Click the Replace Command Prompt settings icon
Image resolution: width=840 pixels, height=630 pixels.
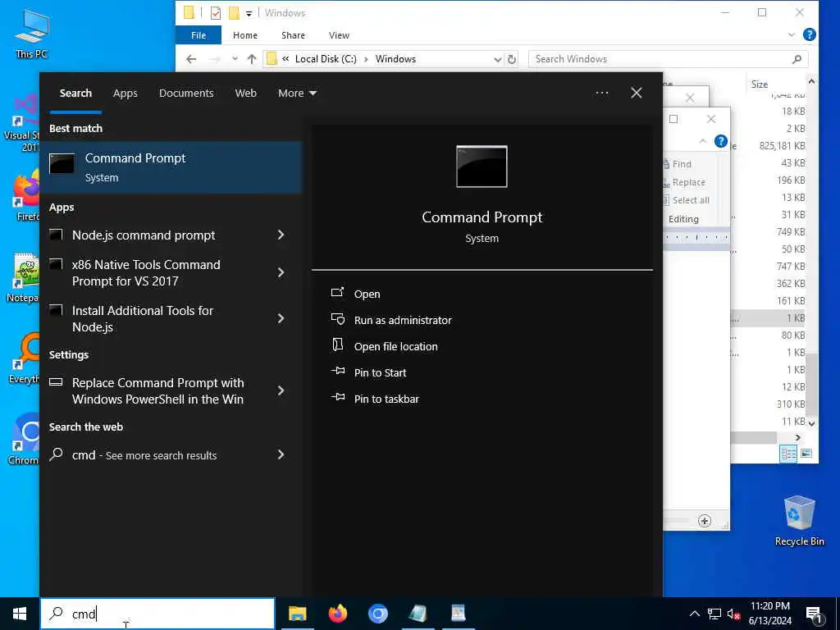pyautogui.click(x=57, y=382)
